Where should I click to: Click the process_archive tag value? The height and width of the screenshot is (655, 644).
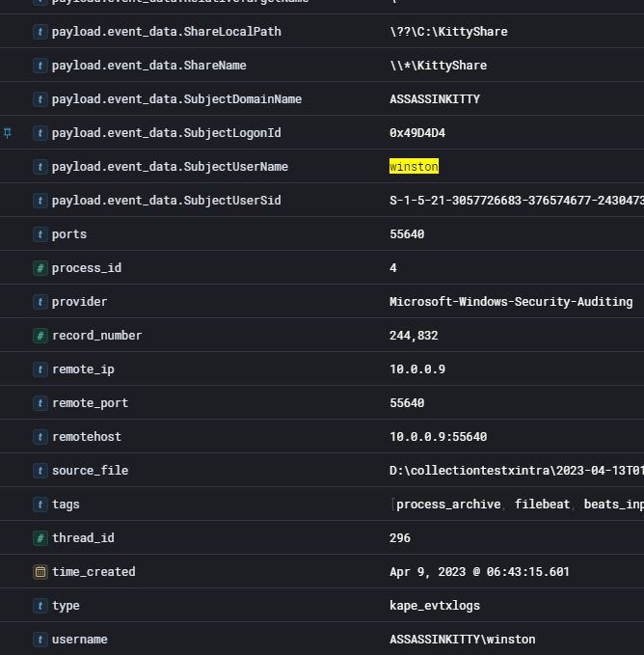pos(448,505)
